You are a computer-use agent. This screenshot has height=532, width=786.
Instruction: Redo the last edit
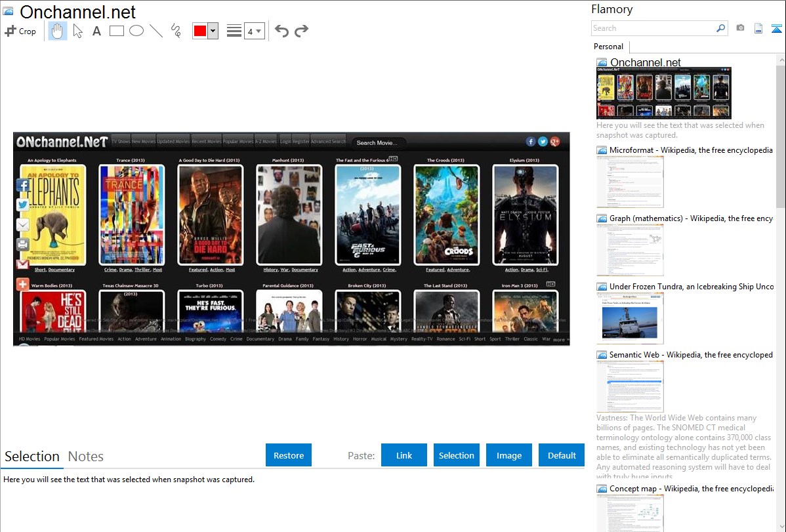coord(301,31)
